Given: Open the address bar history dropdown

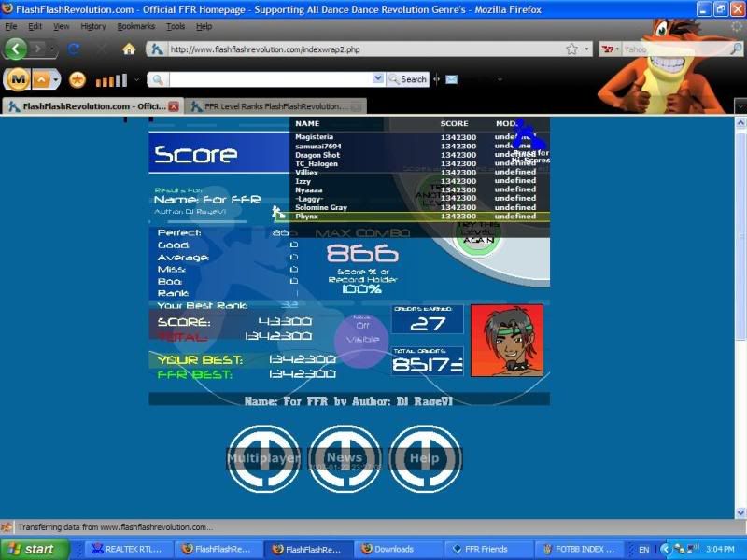Looking at the screenshot, I should click(x=585, y=49).
